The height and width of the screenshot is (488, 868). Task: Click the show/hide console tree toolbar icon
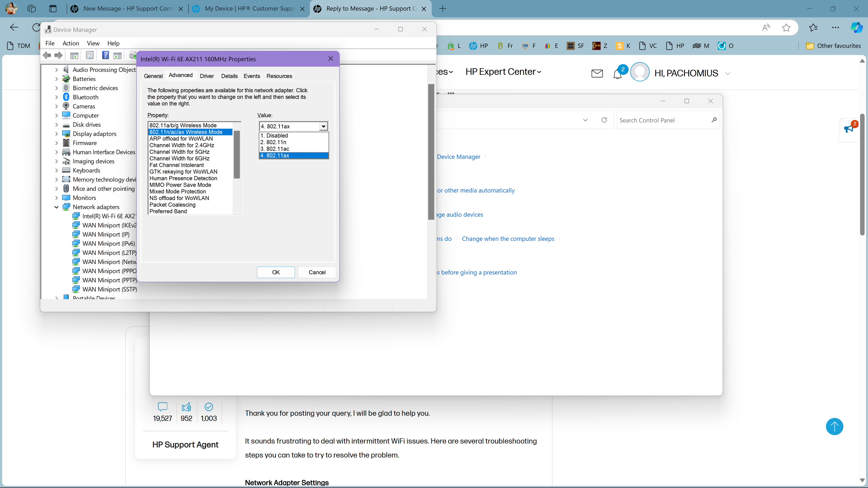(x=74, y=55)
